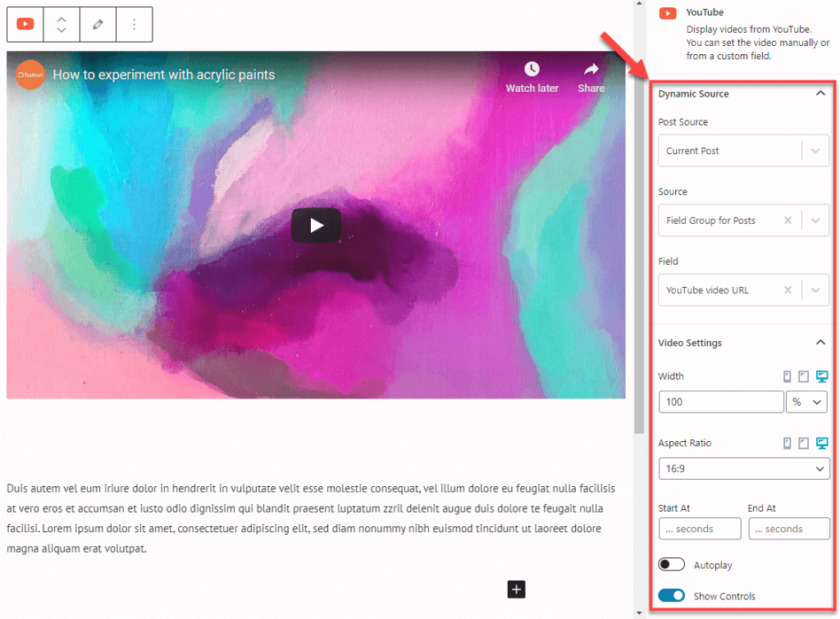
Task: Open the Width unit percent dropdown
Action: coord(806,402)
